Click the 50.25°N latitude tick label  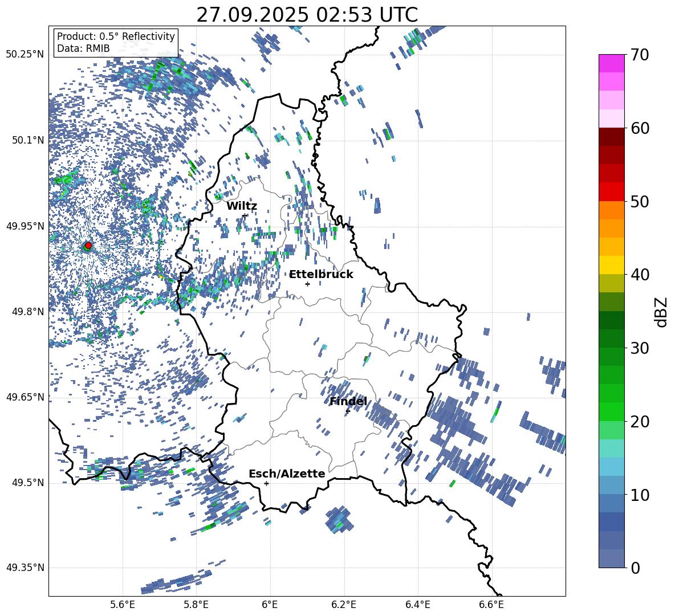25,55
